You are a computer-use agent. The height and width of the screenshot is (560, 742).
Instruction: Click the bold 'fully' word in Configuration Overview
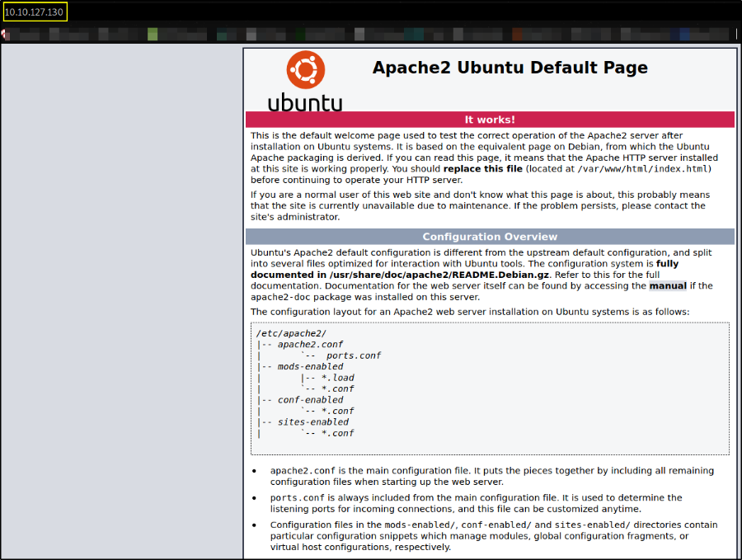click(x=667, y=264)
